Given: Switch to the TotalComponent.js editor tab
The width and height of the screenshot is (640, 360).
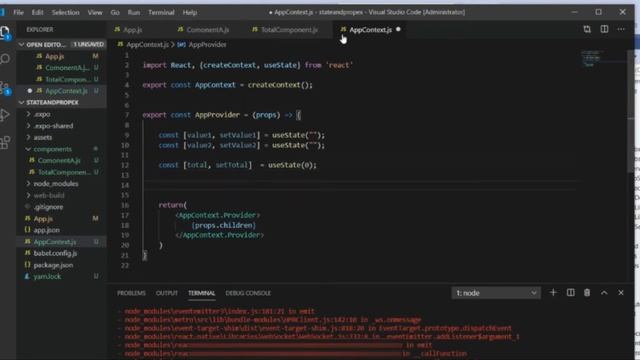Looking at the screenshot, I should (x=289, y=29).
